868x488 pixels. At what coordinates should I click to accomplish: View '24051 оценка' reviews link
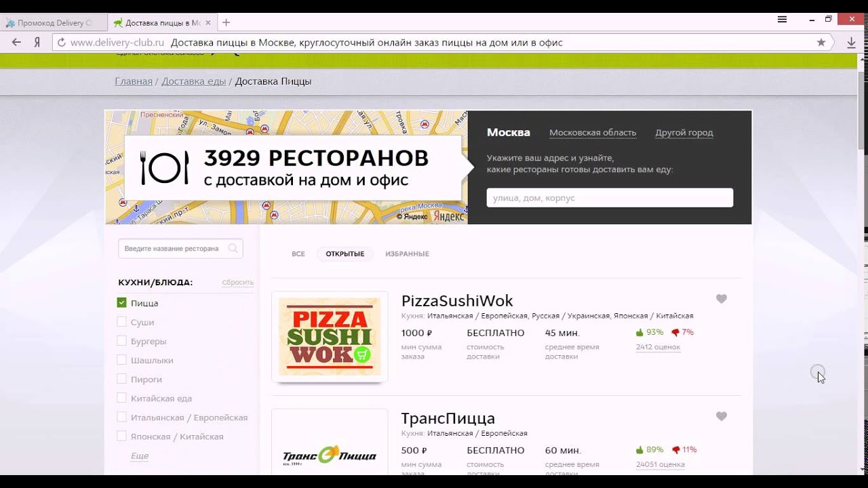coord(660,464)
